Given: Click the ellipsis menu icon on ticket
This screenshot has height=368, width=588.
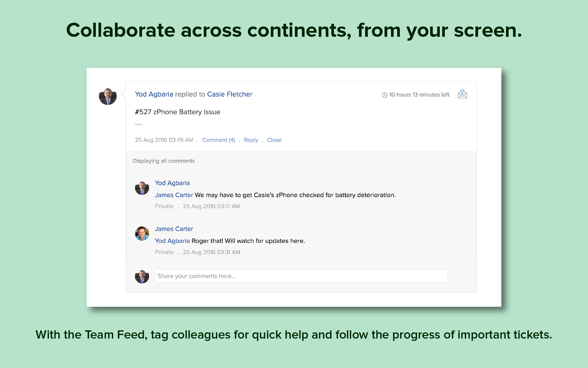Looking at the screenshot, I should 138,123.
